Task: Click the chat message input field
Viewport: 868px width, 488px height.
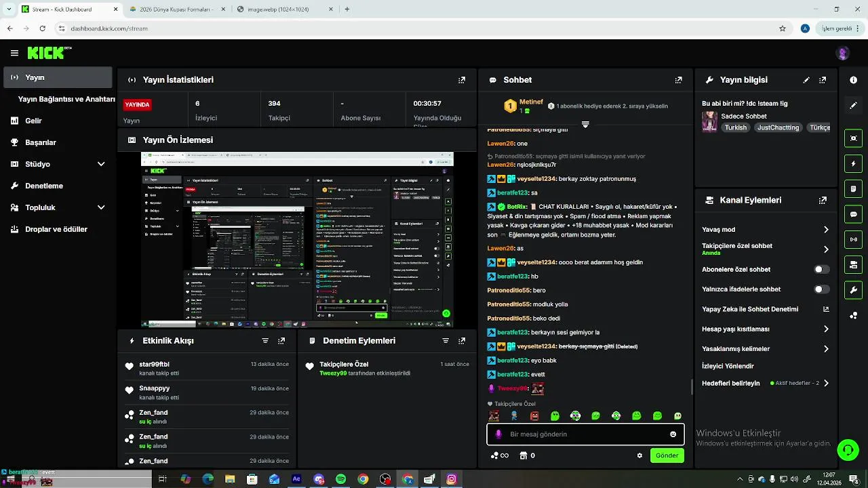Action: click(585, 434)
